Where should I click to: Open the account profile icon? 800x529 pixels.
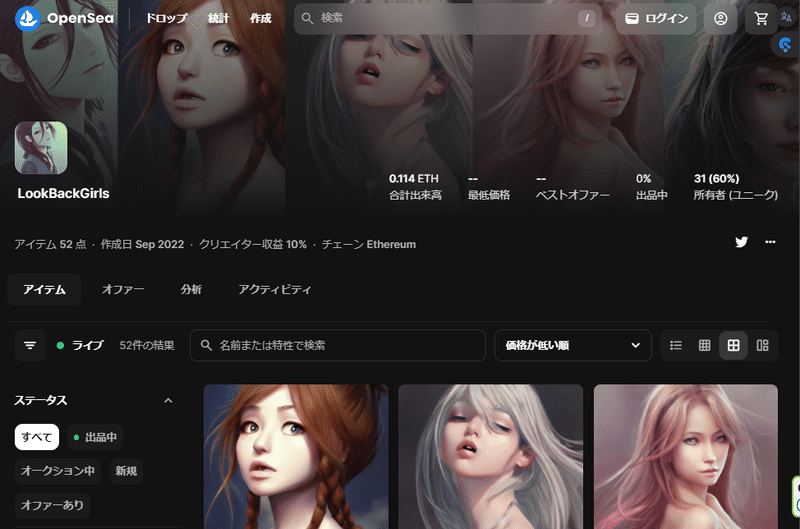[x=720, y=19]
